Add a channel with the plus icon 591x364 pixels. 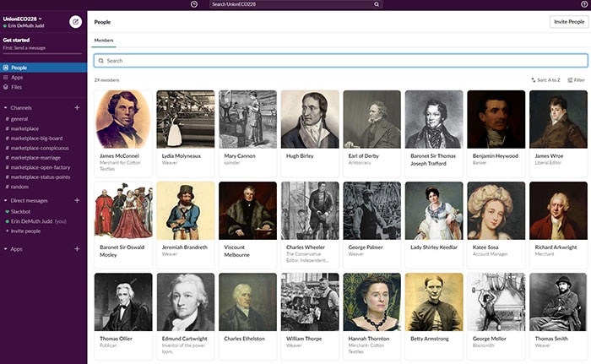click(77, 108)
